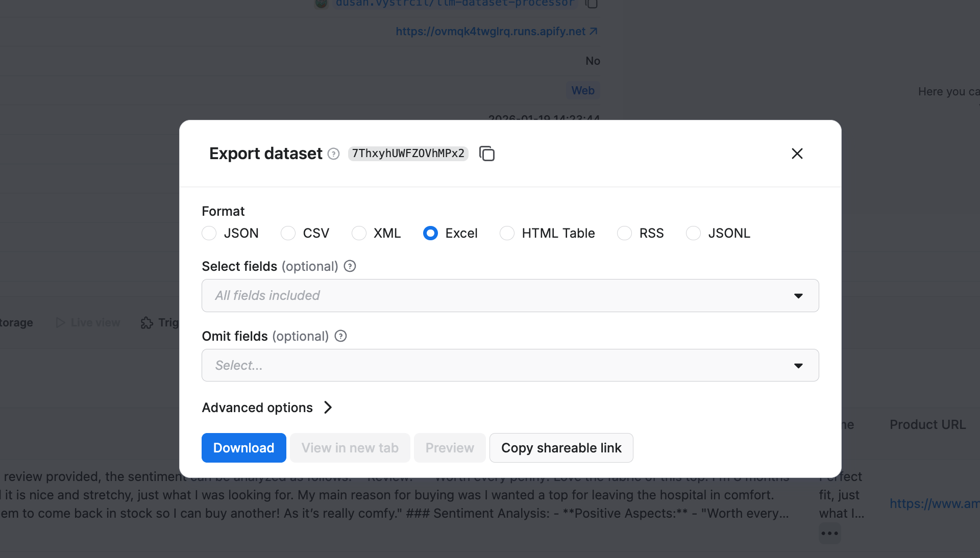Click Copy shareable link

[561, 448]
